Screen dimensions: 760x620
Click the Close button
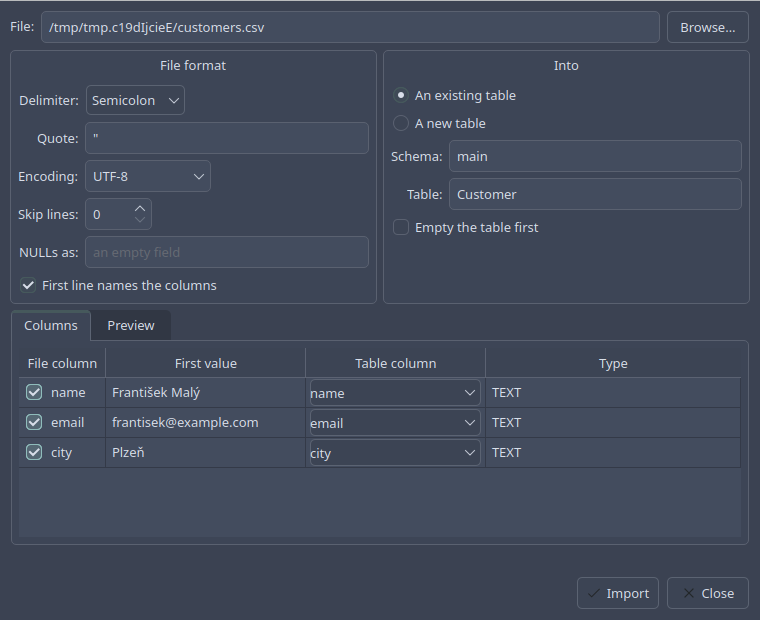(708, 593)
